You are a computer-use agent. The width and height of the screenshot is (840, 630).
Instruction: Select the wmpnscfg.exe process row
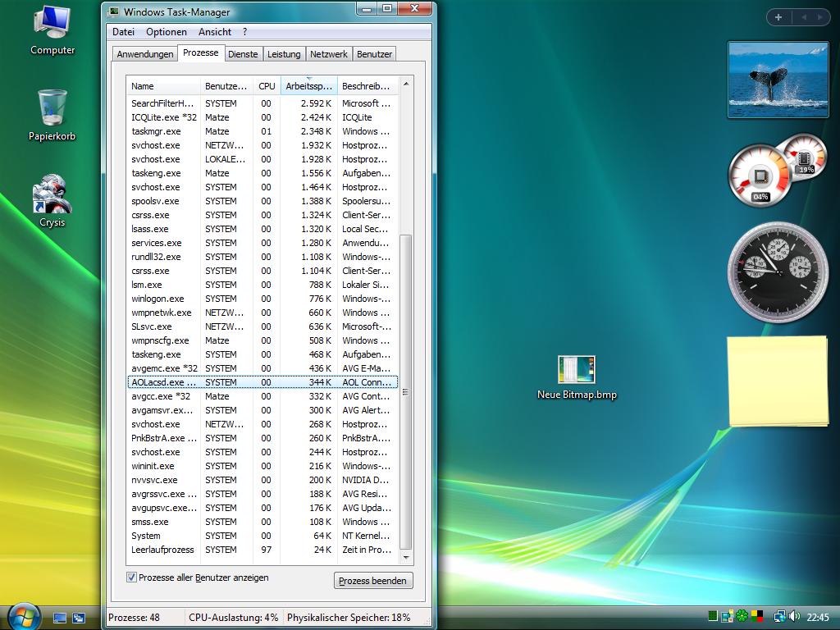(x=262, y=340)
